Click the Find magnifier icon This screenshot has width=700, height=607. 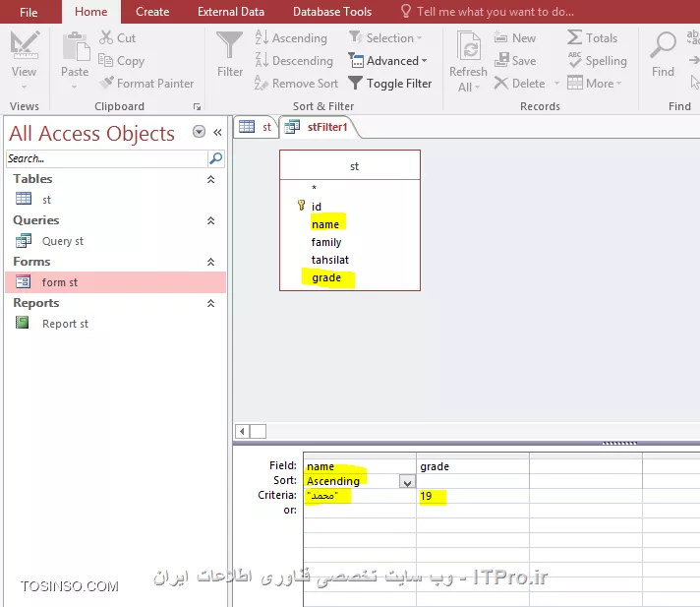point(663,45)
